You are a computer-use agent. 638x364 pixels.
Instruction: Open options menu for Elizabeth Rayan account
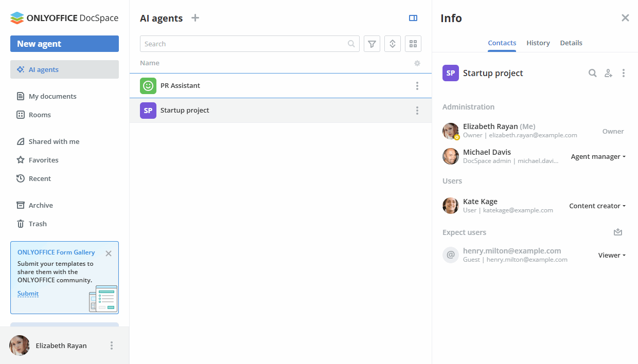[112, 345]
